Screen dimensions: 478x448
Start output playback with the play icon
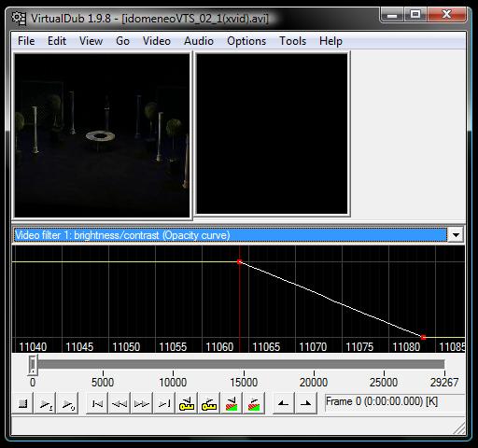67,403
